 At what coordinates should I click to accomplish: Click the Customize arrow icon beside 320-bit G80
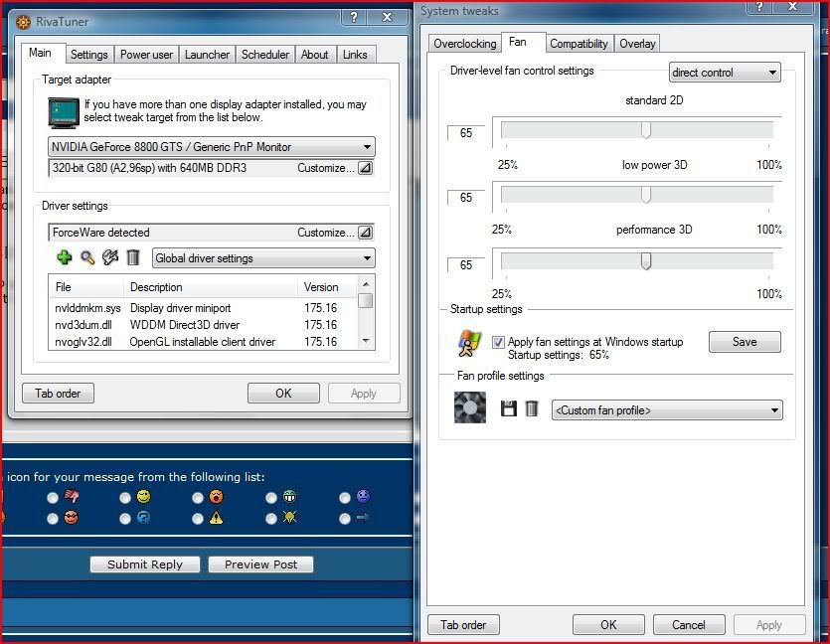[x=365, y=168]
